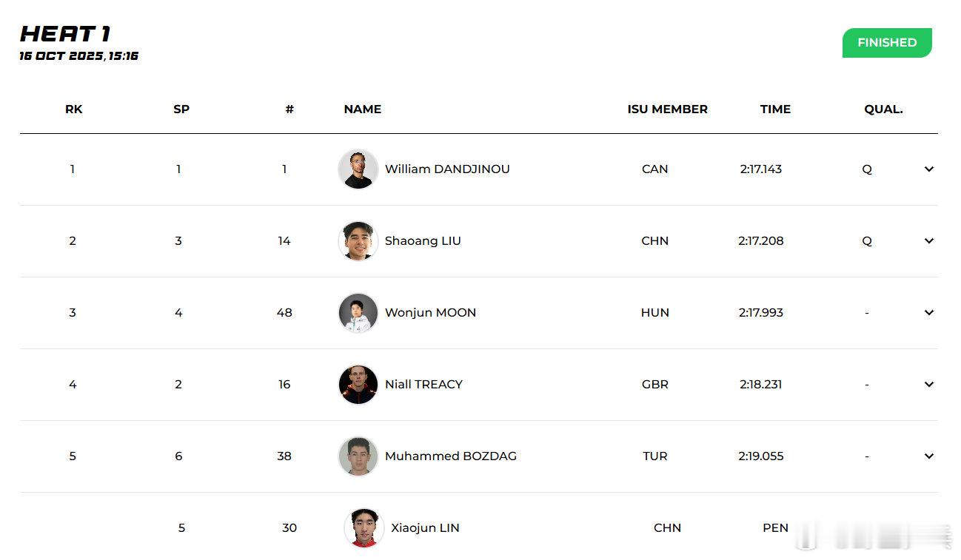Click the ISU MEMBER column header
Viewport: 961px width, 560px height.
[667, 109]
